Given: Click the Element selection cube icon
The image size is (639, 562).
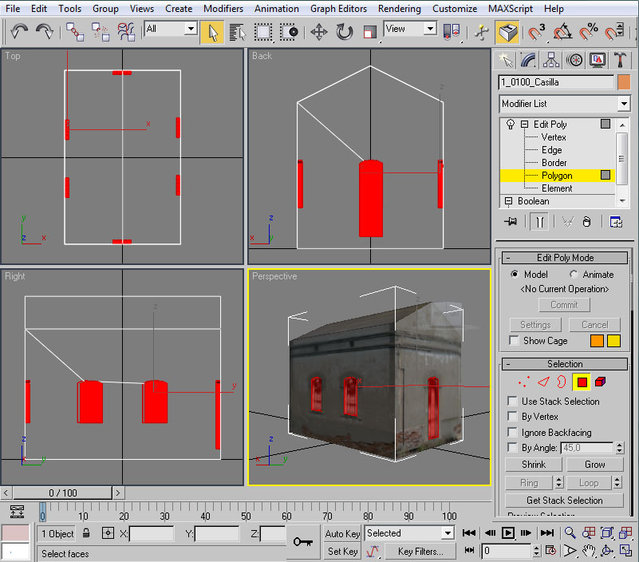Looking at the screenshot, I should click(x=599, y=382).
